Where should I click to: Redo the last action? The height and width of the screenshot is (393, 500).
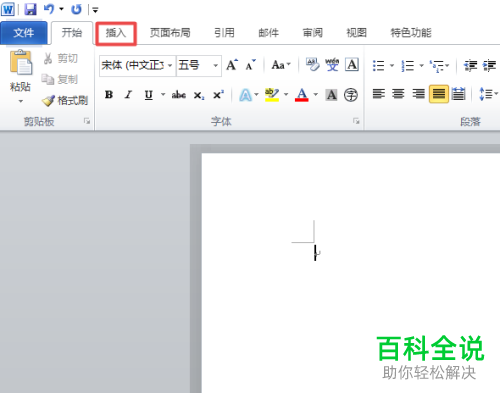click(x=76, y=9)
